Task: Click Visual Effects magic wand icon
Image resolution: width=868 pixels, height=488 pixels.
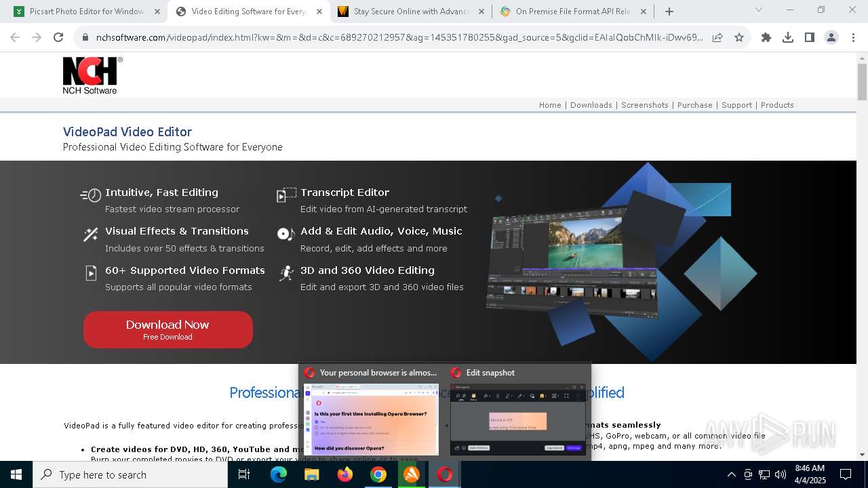Action: (90, 235)
